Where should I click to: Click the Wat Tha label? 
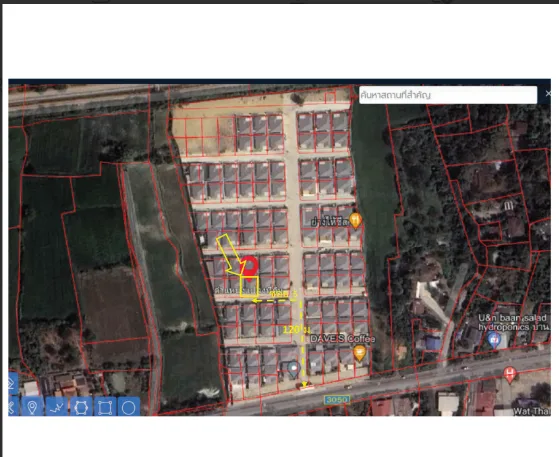pyautogui.click(x=532, y=411)
